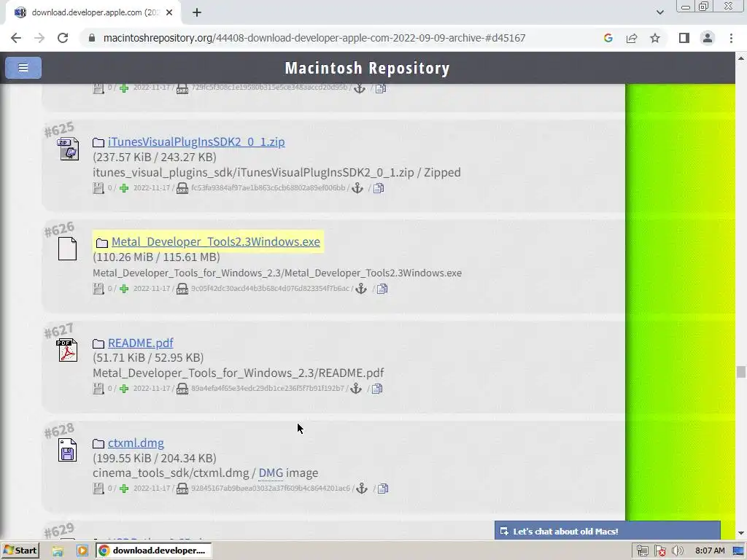The image size is (747, 560).
Task: Open iTunesVisualPlugInsSDK2_0_1.zip link
Action: [196, 142]
